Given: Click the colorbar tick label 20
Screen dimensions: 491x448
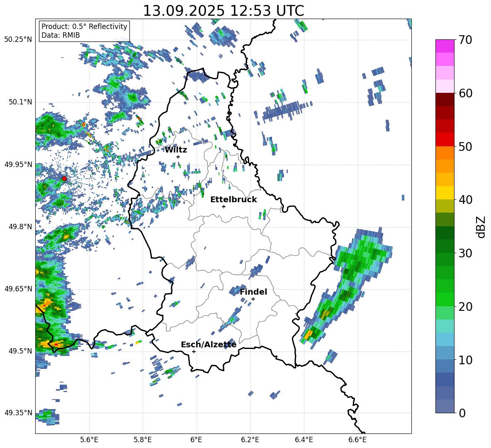Looking at the screenshot, I should 465,306.
